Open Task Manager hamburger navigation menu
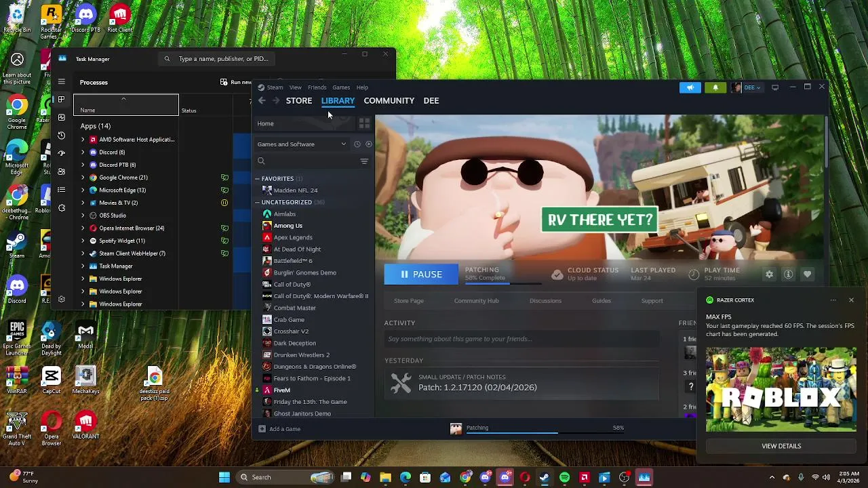Viewport: 868px width, 488px height. (61, 81)
